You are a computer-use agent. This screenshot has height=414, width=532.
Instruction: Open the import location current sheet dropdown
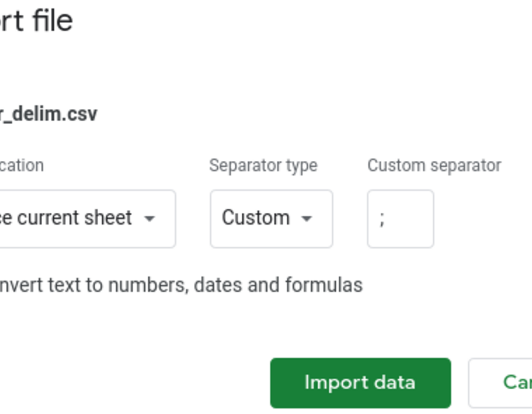[87, 219]
